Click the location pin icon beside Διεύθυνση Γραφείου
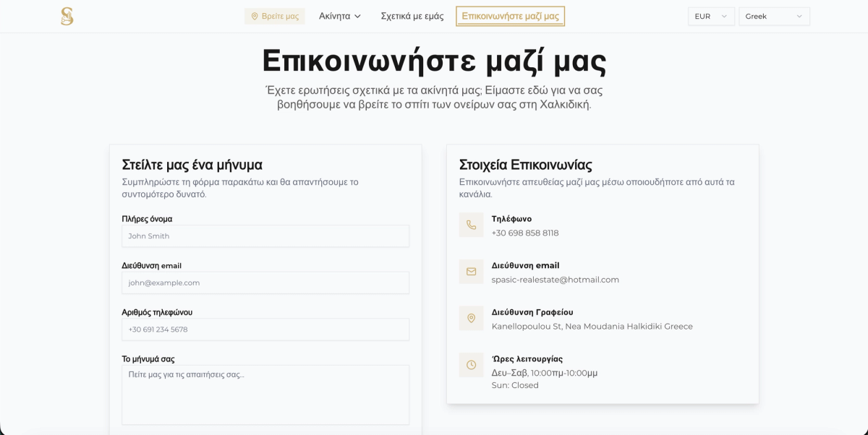Image resolution: width=868 pixels, height=435 pixels. tap(471, 318)
